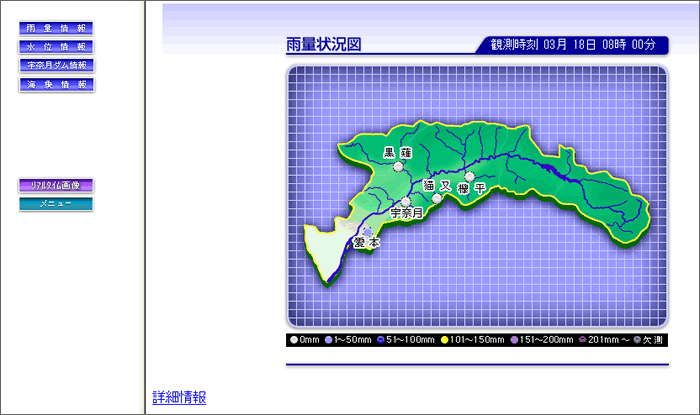
Task: Follow the 詳細情報 detailed info link
Action: click(x=179, y=397)
